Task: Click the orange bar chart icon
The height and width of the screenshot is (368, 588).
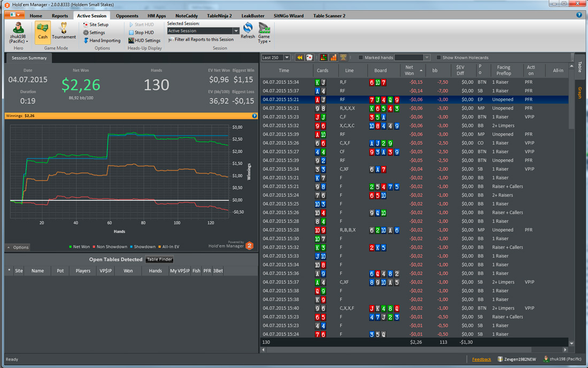Action: [x=334, y=57]
